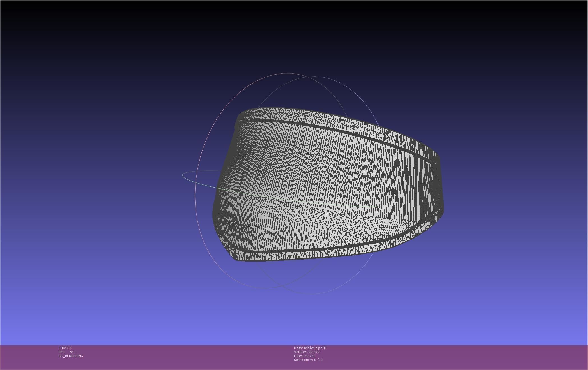The height and width of the screenshot is (370, 588).
Task: Select the Faces: 44,740 count
Action: pos(305,356)
